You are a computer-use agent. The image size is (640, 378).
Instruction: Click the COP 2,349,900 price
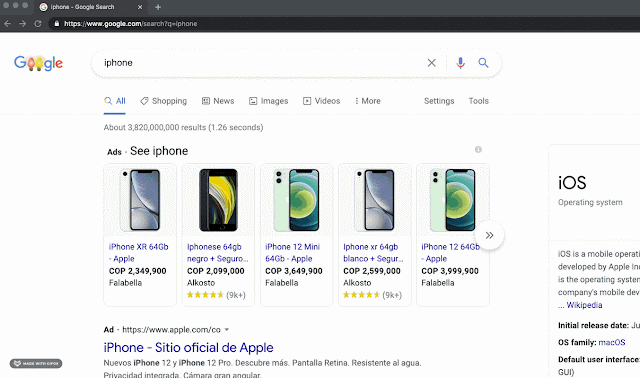coord(138,271)
